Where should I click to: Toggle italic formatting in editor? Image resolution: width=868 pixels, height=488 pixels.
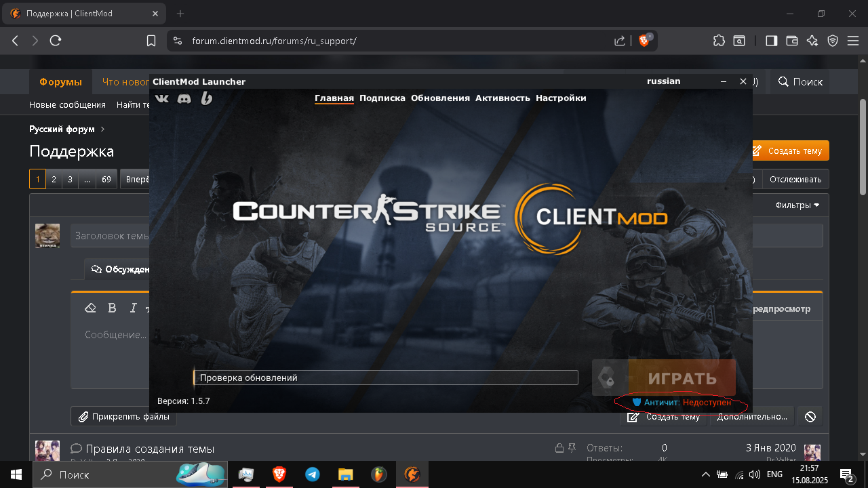[134, 308]
